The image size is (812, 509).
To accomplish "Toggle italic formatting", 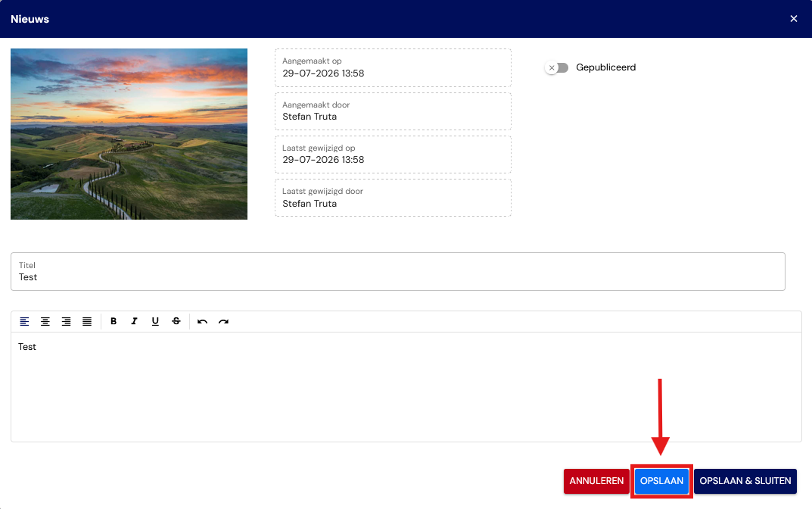I will [134, 321].
